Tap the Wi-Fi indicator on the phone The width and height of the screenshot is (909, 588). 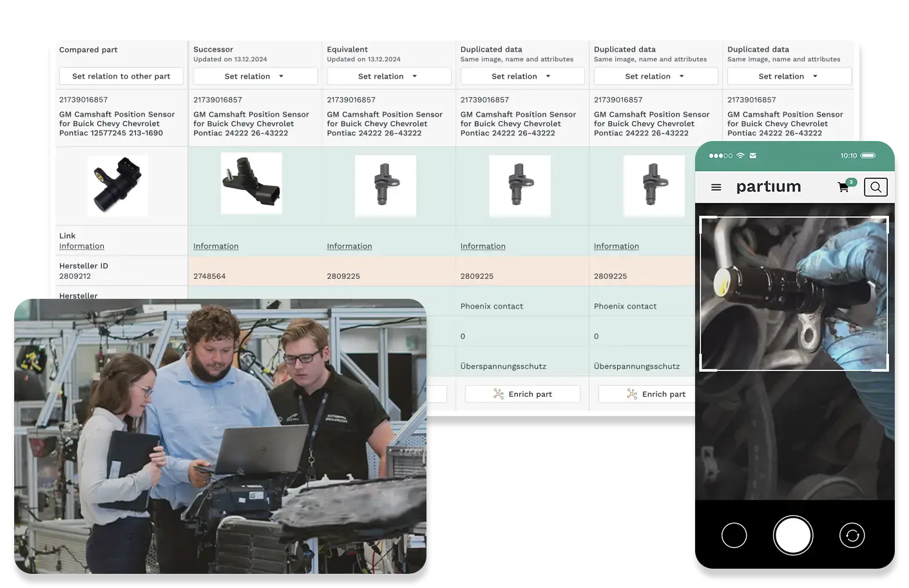741,155
